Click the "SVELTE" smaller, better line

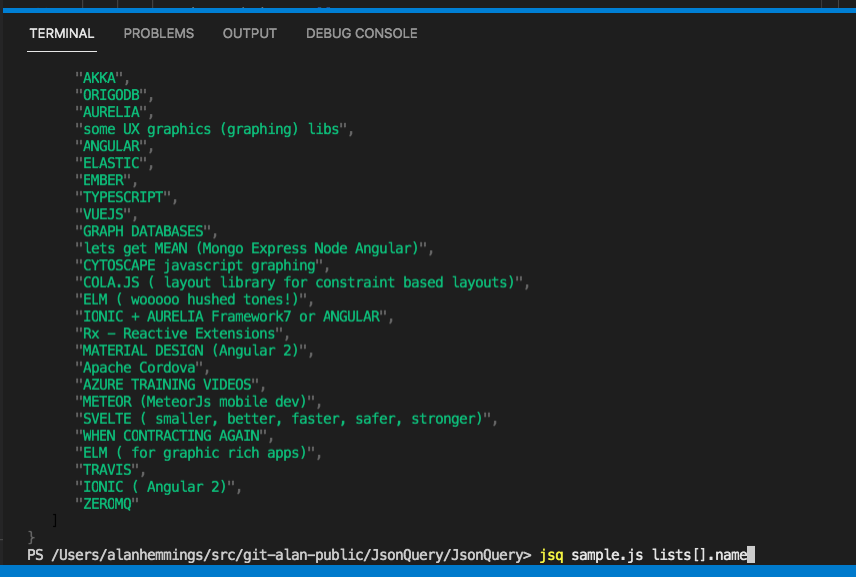pos(286,419)
